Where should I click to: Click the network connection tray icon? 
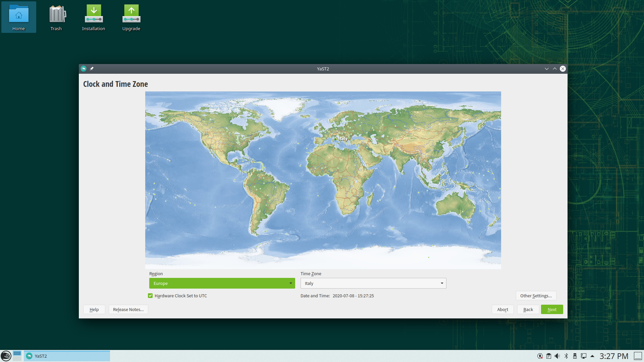click(x=584, y=356)
